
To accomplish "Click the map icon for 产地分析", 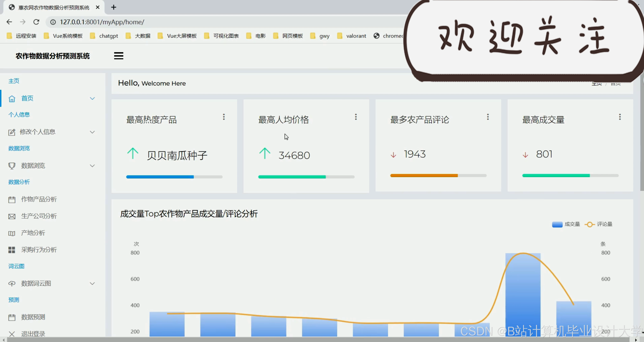I will coord(12,233).
